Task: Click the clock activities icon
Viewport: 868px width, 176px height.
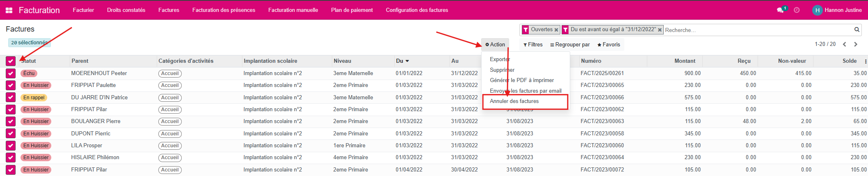Action: tap(797, 10)
